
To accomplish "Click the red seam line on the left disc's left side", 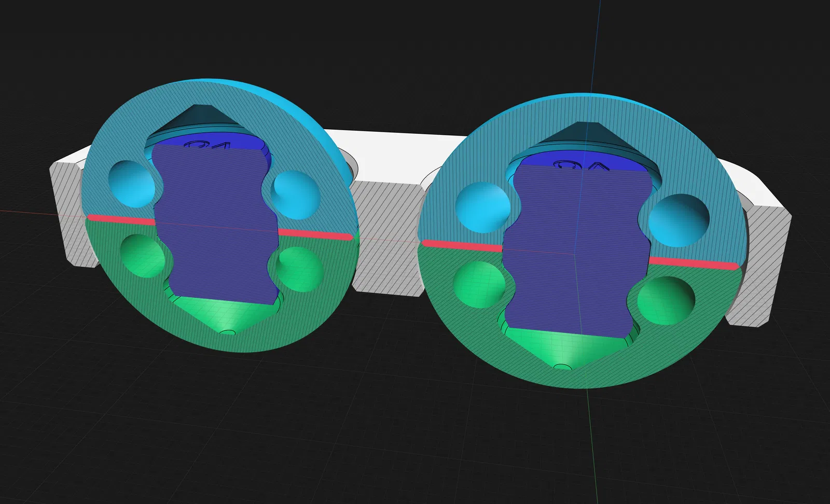I will 121,220.
